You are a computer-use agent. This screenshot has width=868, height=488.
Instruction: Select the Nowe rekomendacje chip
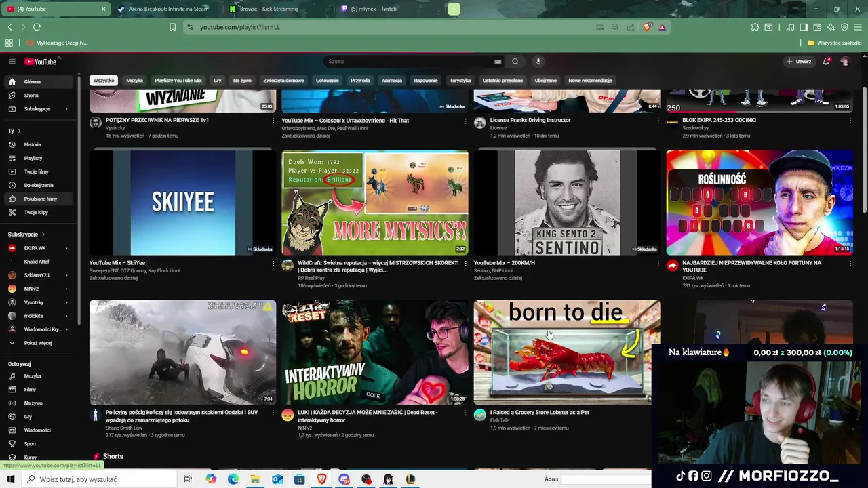pyautogui.click(x=590, y=81)
